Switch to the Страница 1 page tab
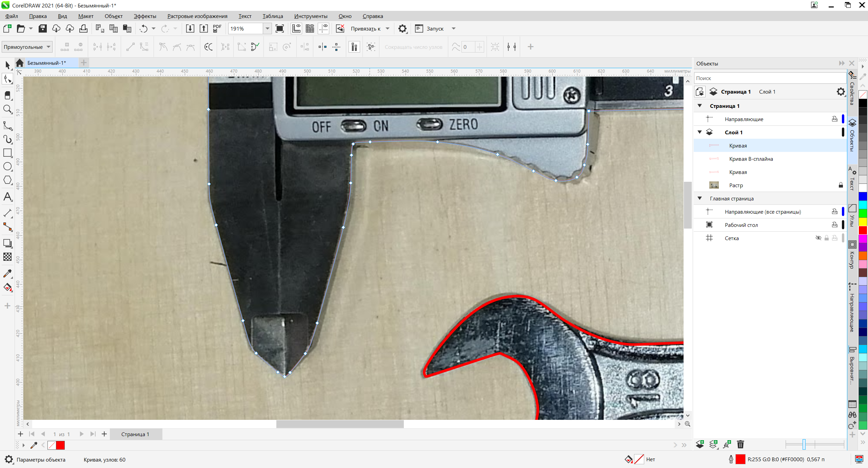 pyautogui.click(x=135, y=434)
